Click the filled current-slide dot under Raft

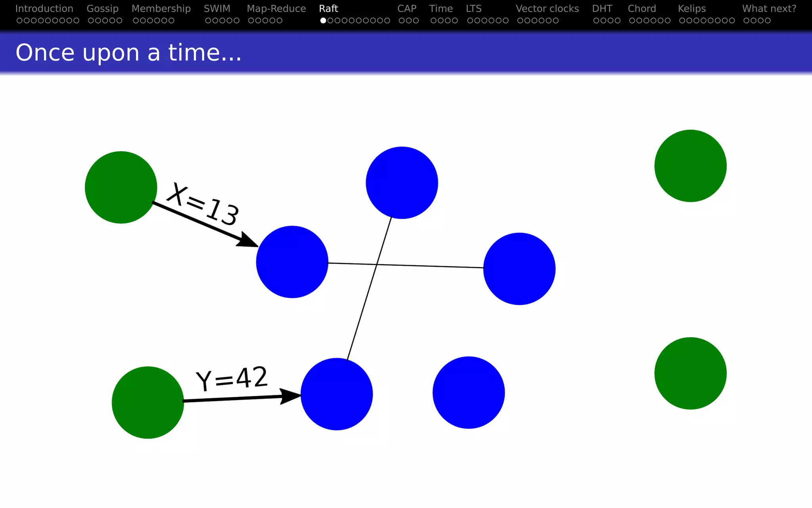pyautogui.click(x=324, y=21)
